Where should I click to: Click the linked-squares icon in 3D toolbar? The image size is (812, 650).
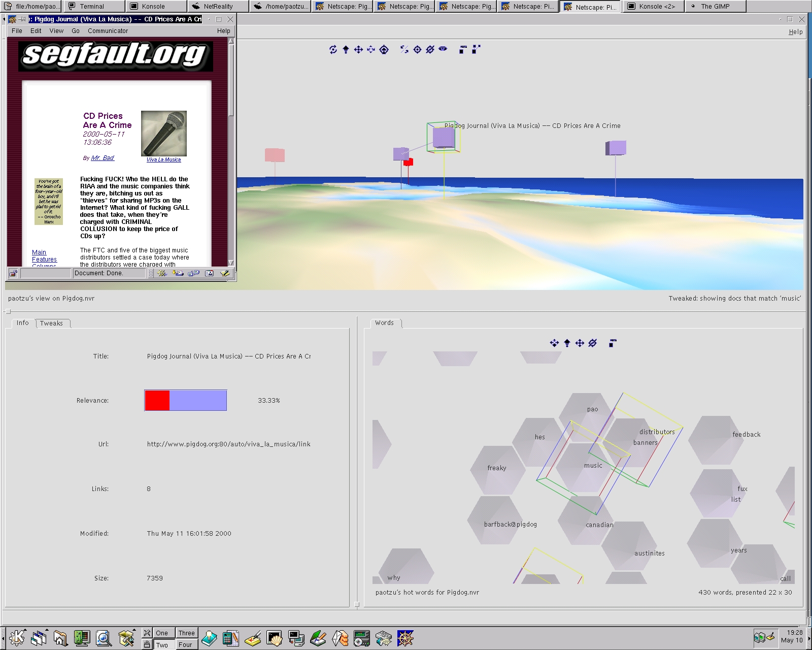point(476,49)
